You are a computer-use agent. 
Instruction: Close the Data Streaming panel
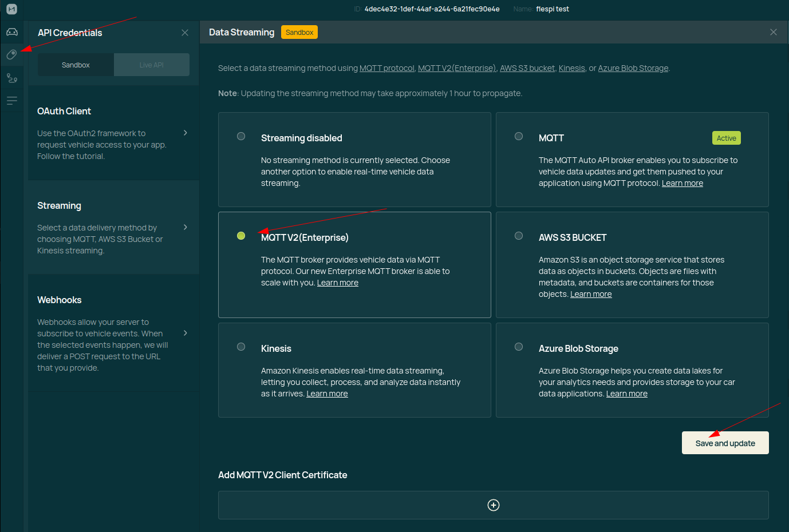click(x=773, y=32)
